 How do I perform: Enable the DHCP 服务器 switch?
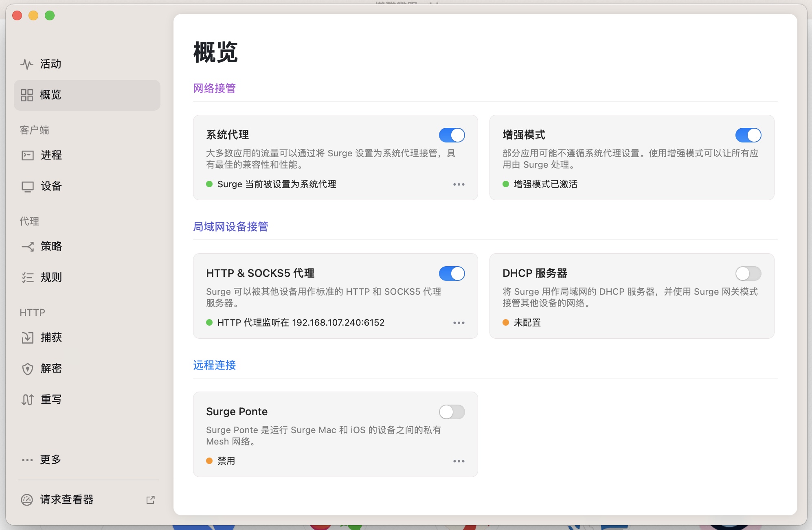click(748, 274)
